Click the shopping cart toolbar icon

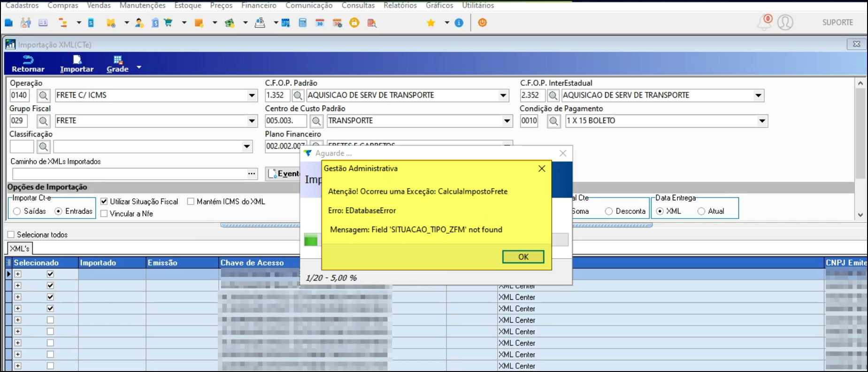point(168,23)
